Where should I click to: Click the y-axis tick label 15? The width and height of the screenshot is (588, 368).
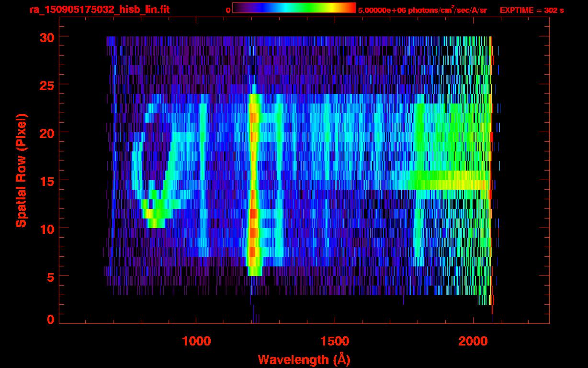point(46,181)
